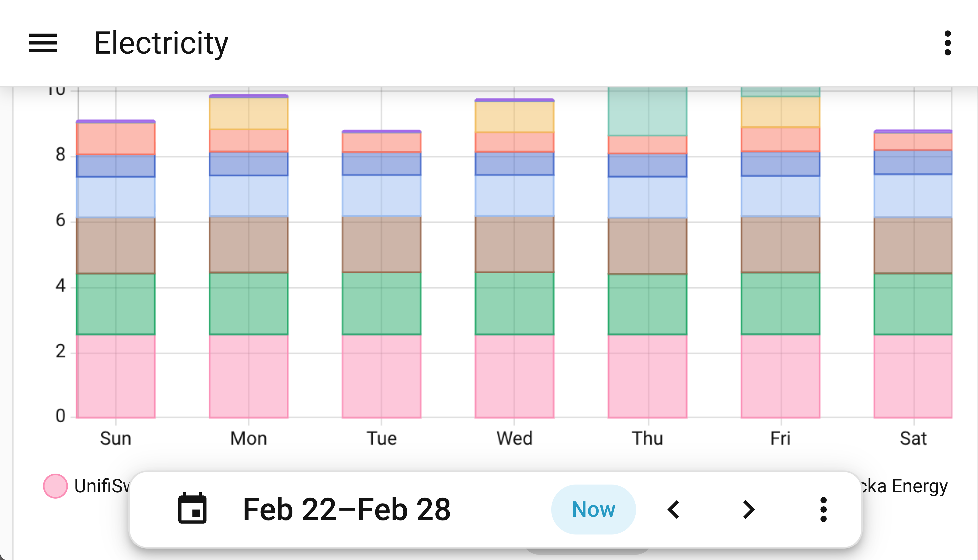Open the date bar three-dot menu
This screenshot has height=560, width=978.
pos(823,509)
